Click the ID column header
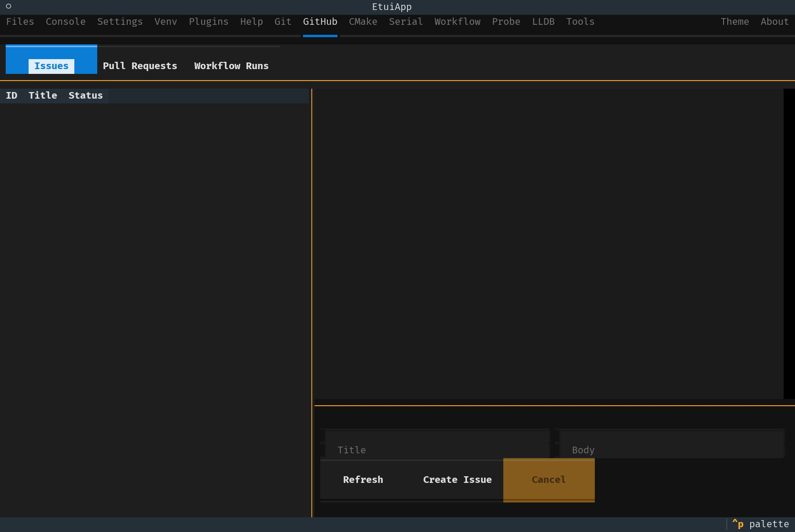 coord(11,95)
